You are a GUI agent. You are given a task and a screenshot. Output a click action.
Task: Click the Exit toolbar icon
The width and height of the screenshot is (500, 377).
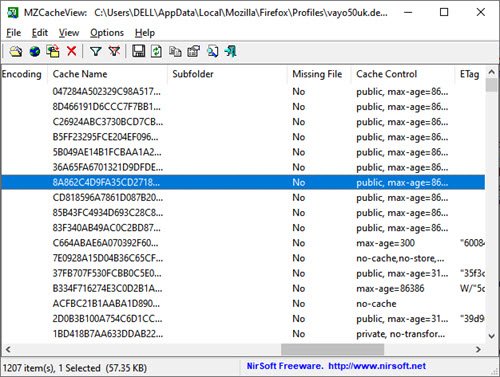pyautogui.click(x=230, y=51)
